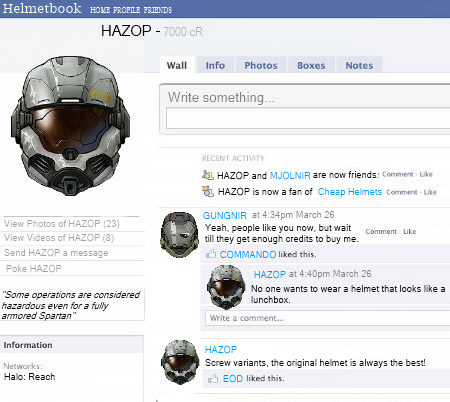The width and height of the screenshot is (450, 402).
Task: Like the Cheap Helmets fan activity
Action: (x=430, y=192)
